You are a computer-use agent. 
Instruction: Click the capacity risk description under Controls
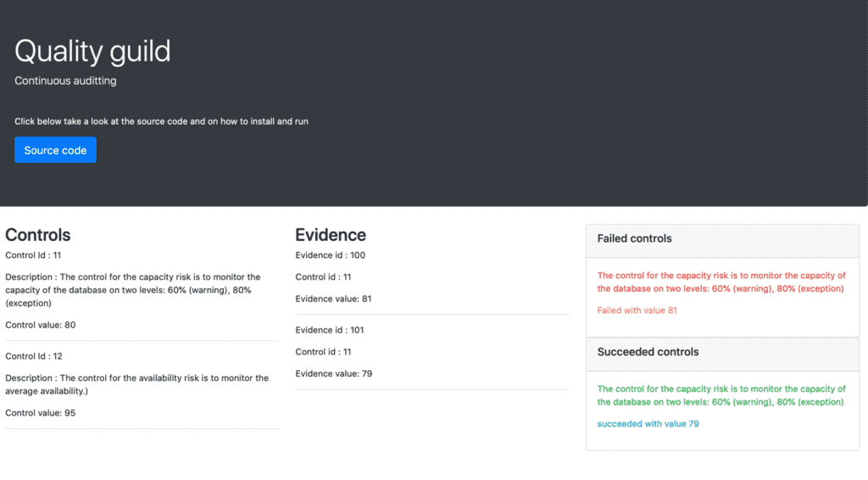(133, 289)
